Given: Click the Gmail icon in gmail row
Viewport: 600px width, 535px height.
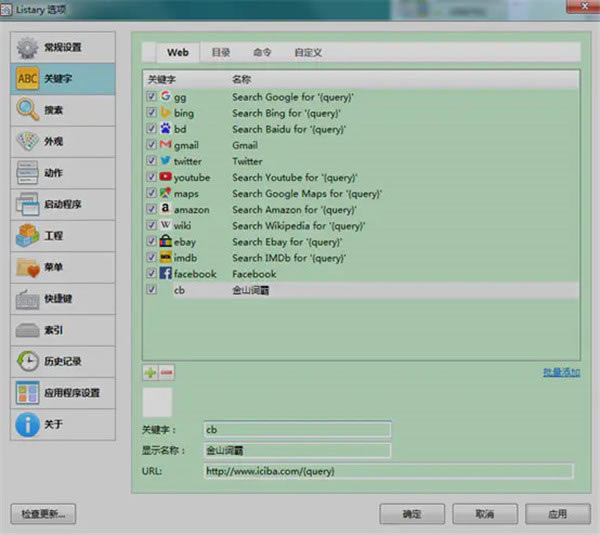Looking at the screenshot, I should [165, 144].
